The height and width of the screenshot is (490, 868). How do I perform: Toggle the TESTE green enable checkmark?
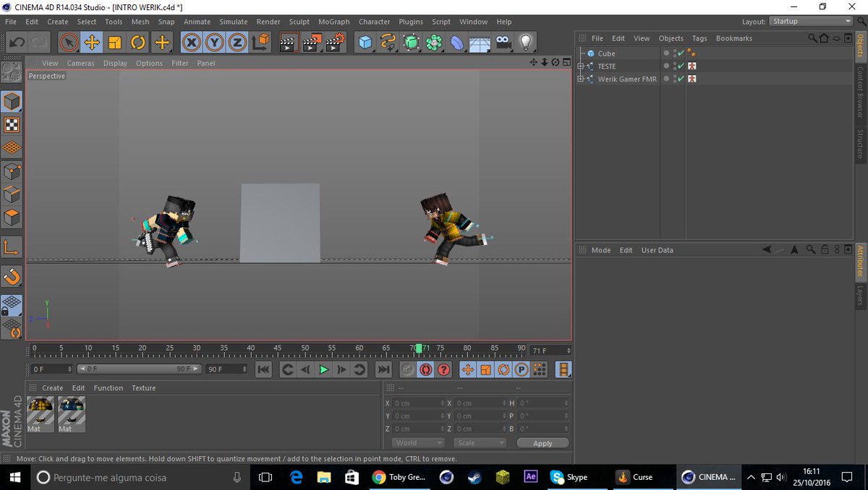681,66
